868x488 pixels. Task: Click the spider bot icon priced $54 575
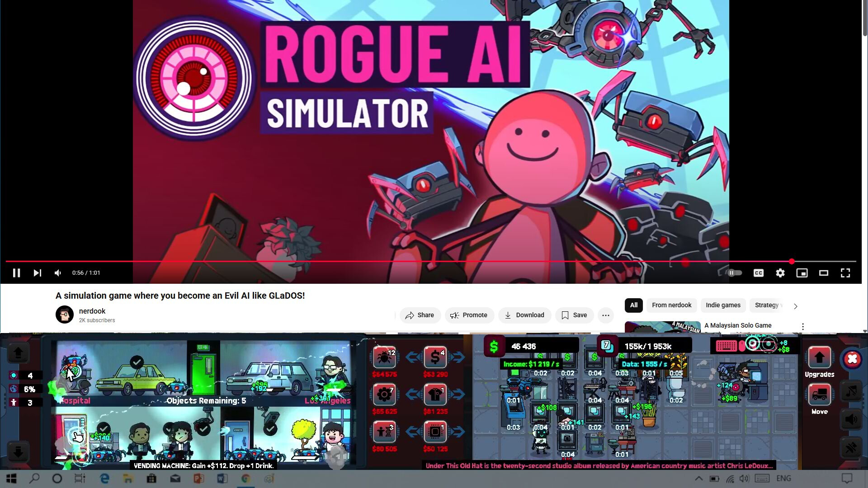(384, 357)
